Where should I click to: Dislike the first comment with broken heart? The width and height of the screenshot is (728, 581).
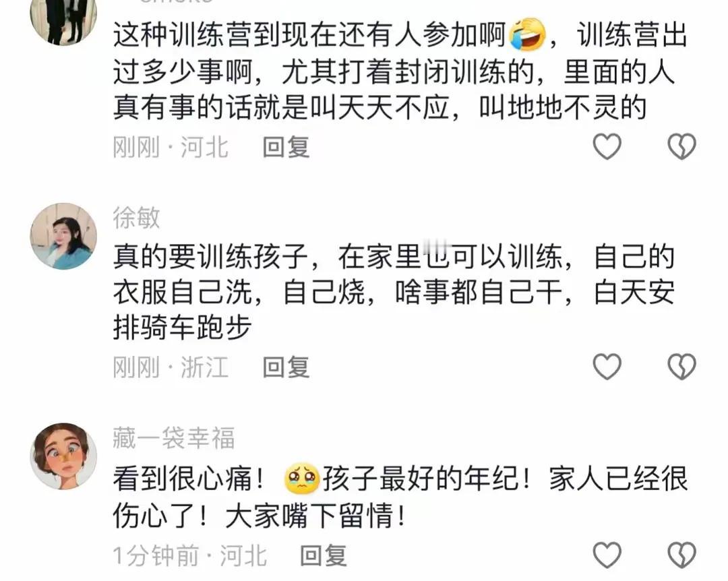[x=681, y=146]
